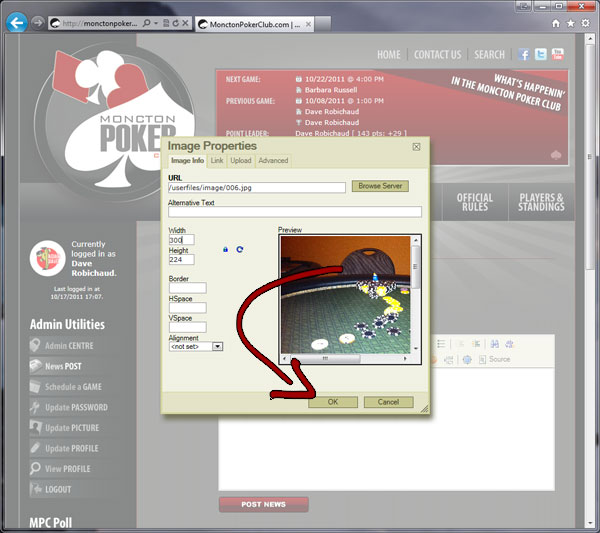Click the search magnifier in address bar

pyautogui.click(x=147, y=23)
